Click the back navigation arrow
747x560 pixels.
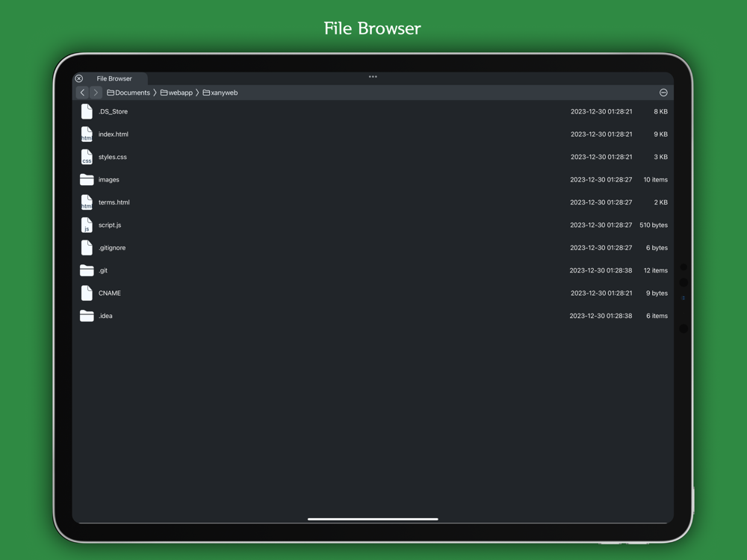coord(82,93)
